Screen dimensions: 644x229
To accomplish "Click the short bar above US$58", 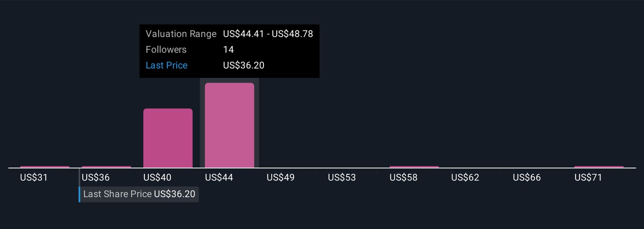I will click(414, 167).
